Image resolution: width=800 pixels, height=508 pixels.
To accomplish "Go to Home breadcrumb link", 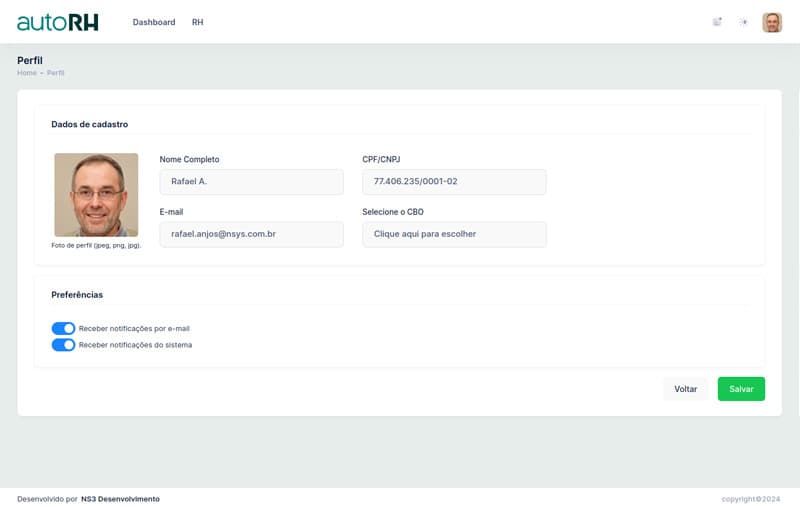I will pyautogui.click(x=27, y=73).
